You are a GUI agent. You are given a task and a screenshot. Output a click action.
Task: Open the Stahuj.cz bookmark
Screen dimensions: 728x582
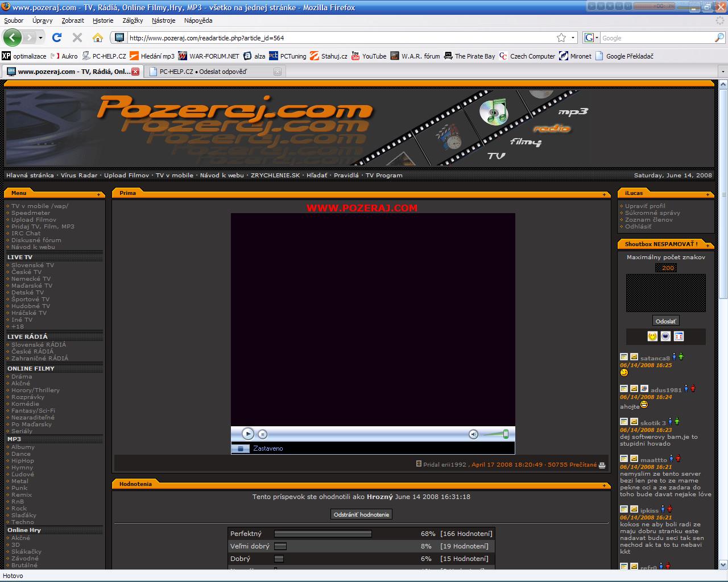click(x=328, y=56)
